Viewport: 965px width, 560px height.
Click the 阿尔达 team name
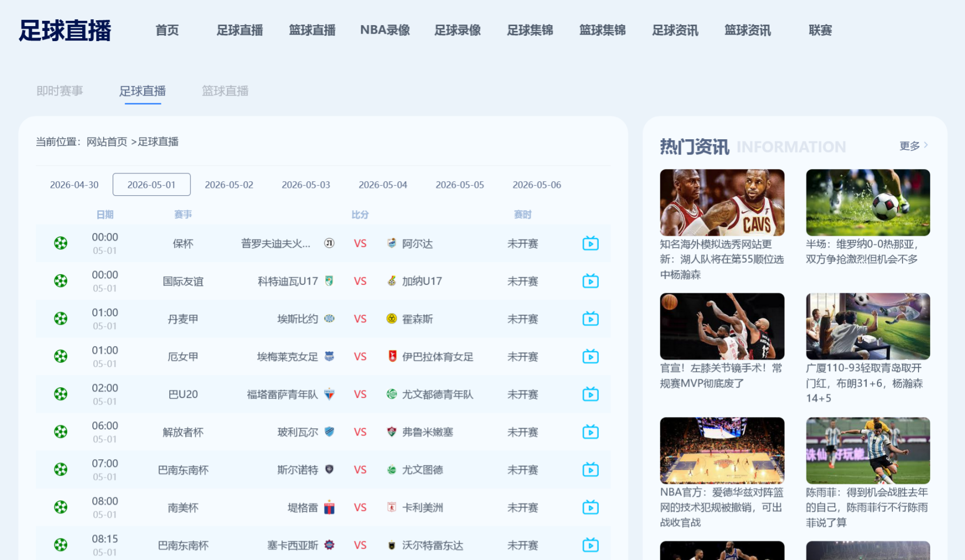click(417, 244)
